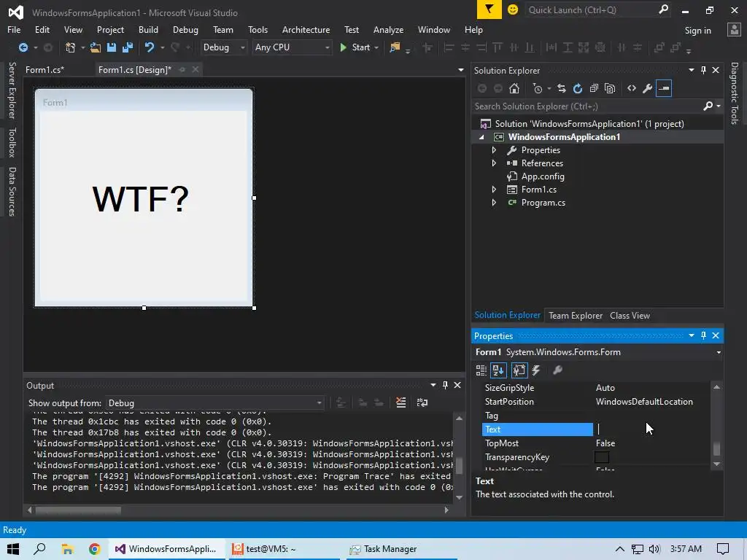Click the Save All toolbar icon

click(128, 47)
